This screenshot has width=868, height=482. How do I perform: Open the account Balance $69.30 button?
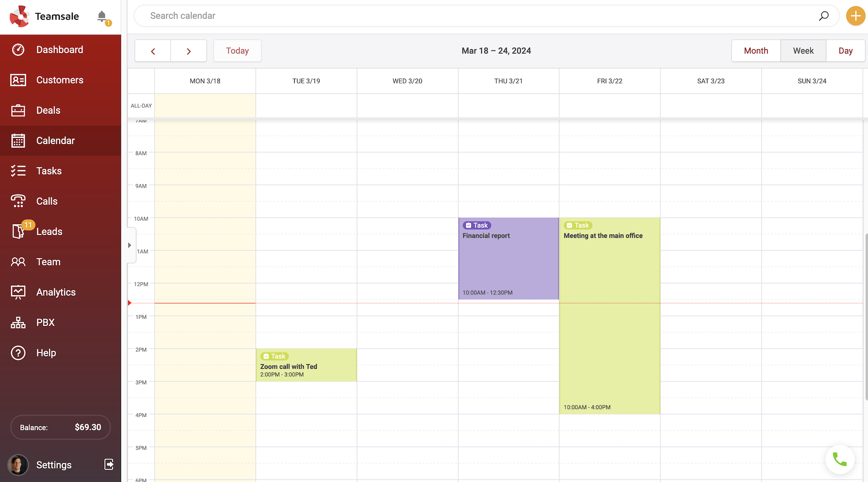pyautogui.click(x=60, y=427)
